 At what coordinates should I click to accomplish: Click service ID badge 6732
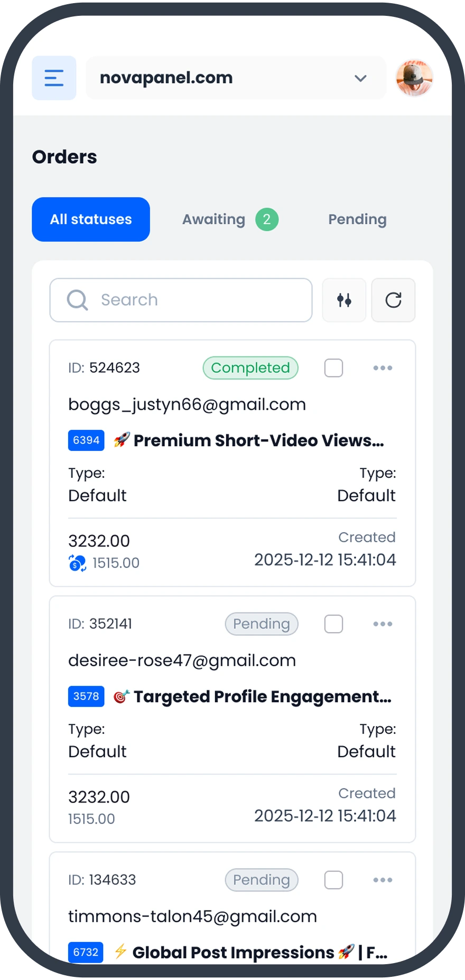coord(86,952)
